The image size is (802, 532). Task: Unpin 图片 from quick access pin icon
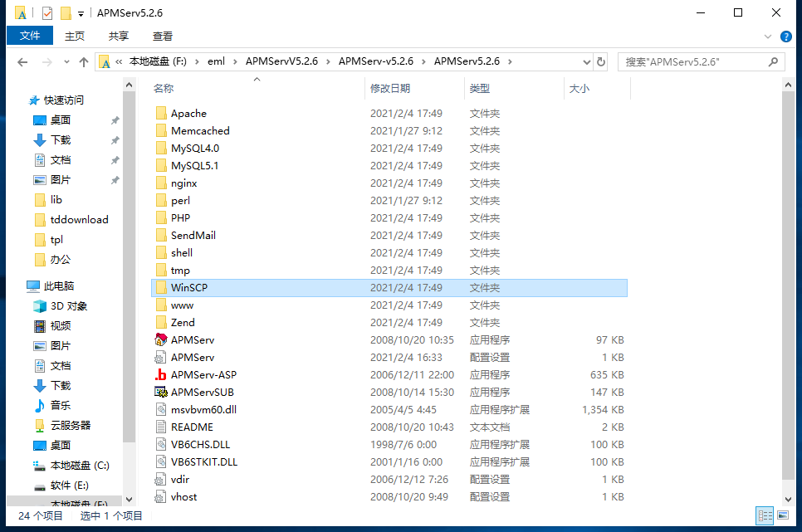coord(115,180)
